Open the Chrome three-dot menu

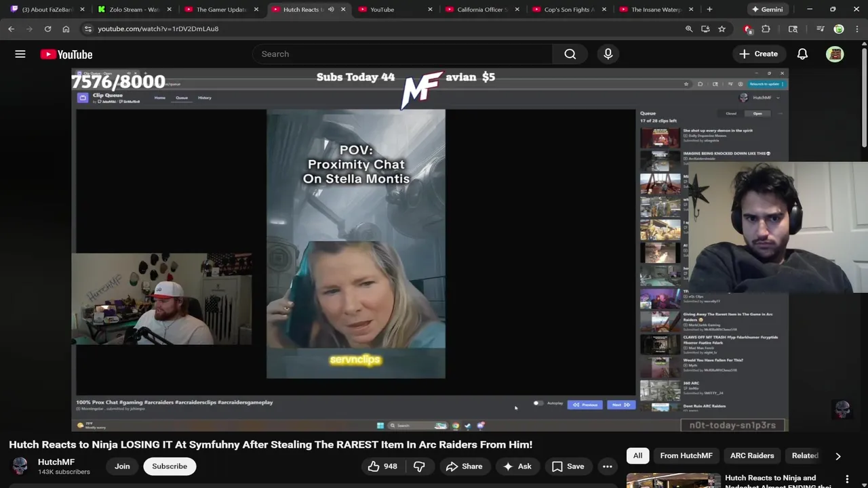(x=857, y=28)
